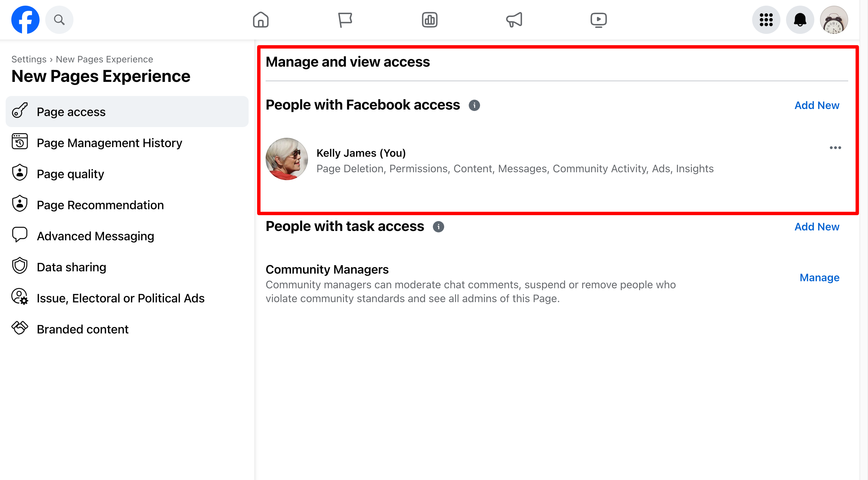
Task: Open the apps grid menu icon
Action: (x=766, y=19)
